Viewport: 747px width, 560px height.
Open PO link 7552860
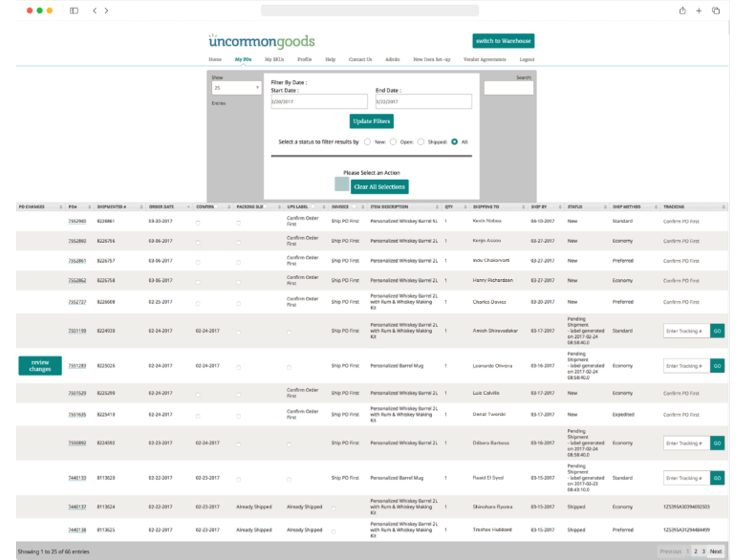[77, 241]
